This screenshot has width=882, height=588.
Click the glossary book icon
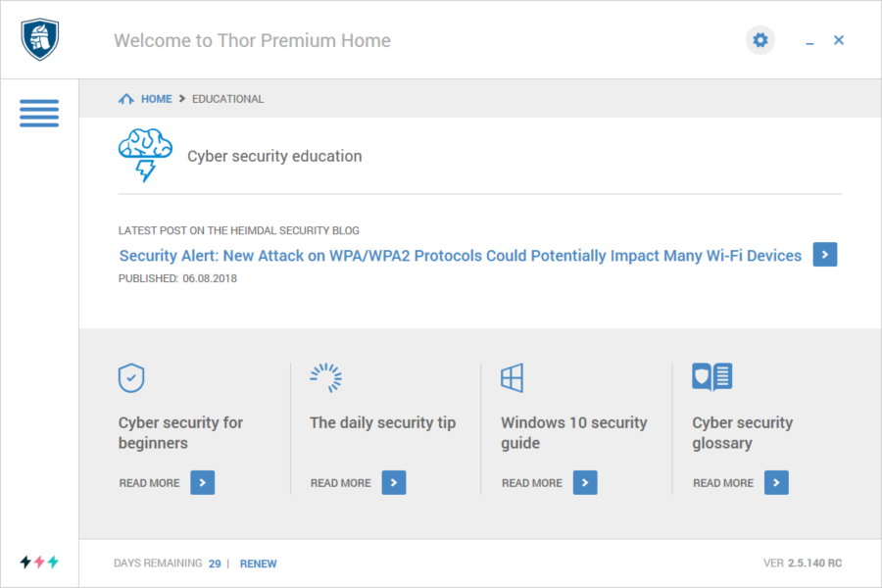[x=712, y=376]
